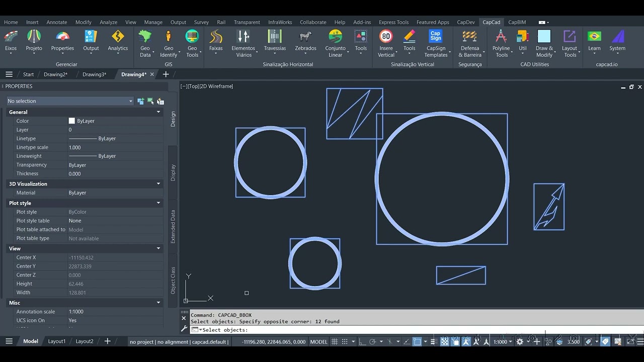
Task: Open Layout Tools
Action: click(570, 44)
